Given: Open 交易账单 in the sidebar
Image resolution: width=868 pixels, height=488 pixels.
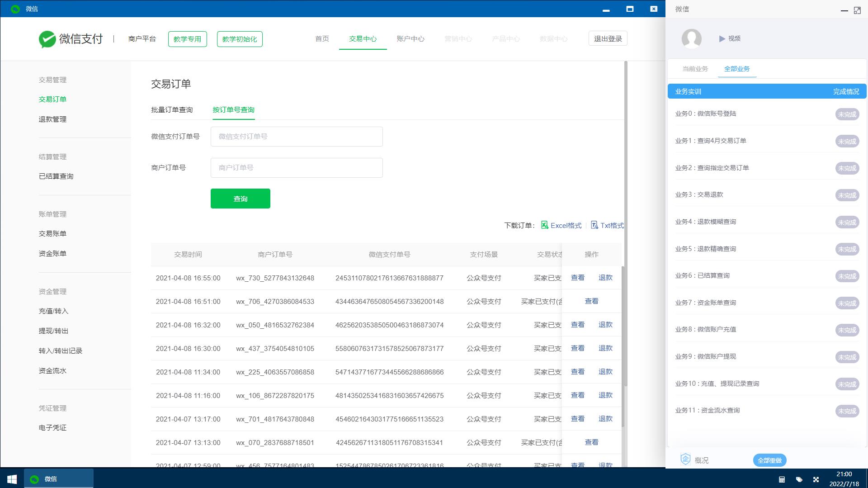Looking at the screenshot, I should click(x=52, y=234).
